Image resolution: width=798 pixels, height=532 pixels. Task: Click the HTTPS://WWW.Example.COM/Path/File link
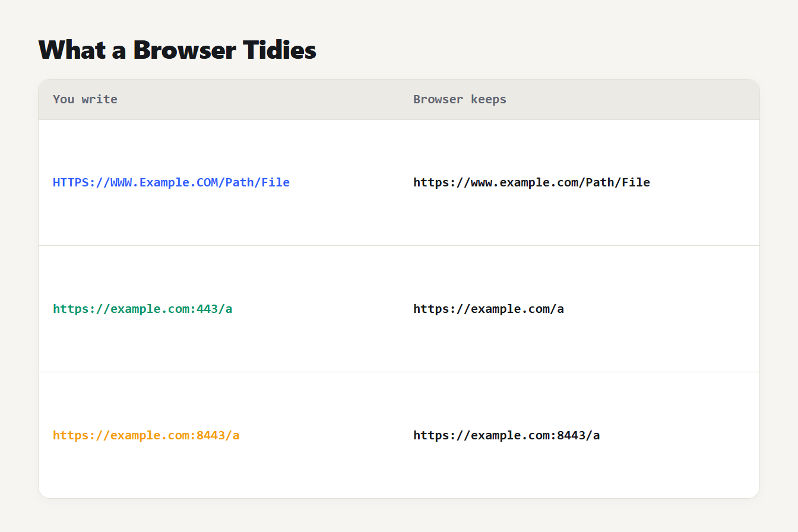coord(171,182)
